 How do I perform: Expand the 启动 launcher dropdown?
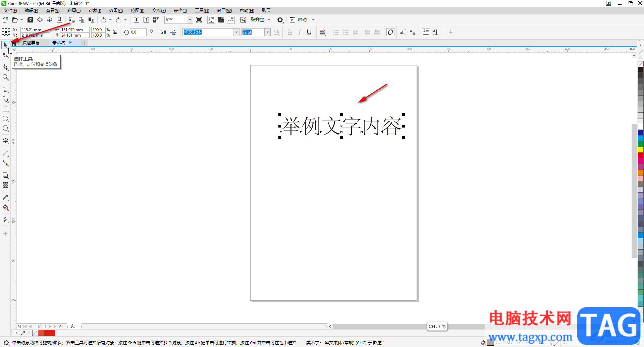[x=313, y=20]
